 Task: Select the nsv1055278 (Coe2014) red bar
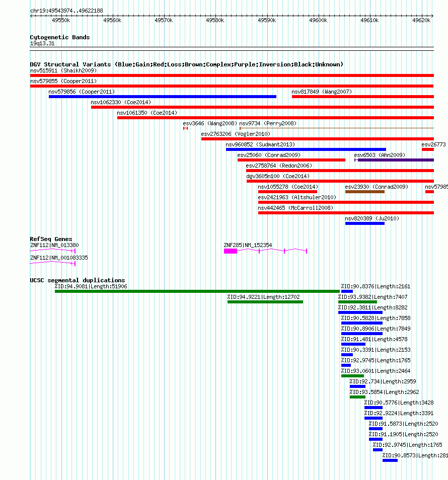pos(287,192)
